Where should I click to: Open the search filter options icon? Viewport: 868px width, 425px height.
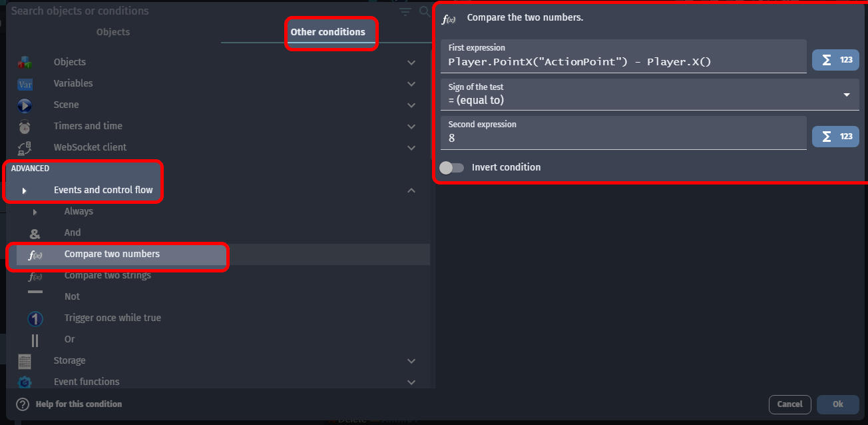click(405, 11)
